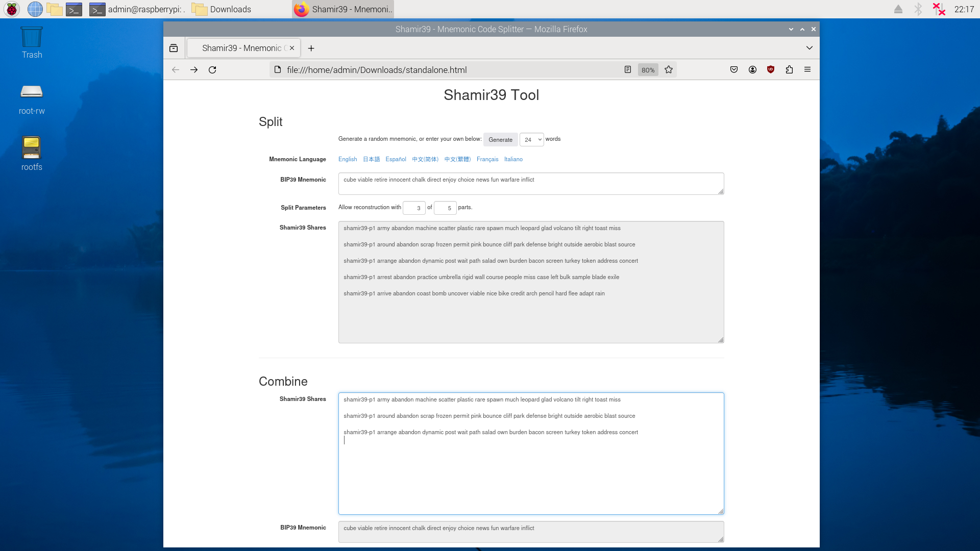Expand the list all tabs chevron
980x551 pixels.
[x=810, y=48]
